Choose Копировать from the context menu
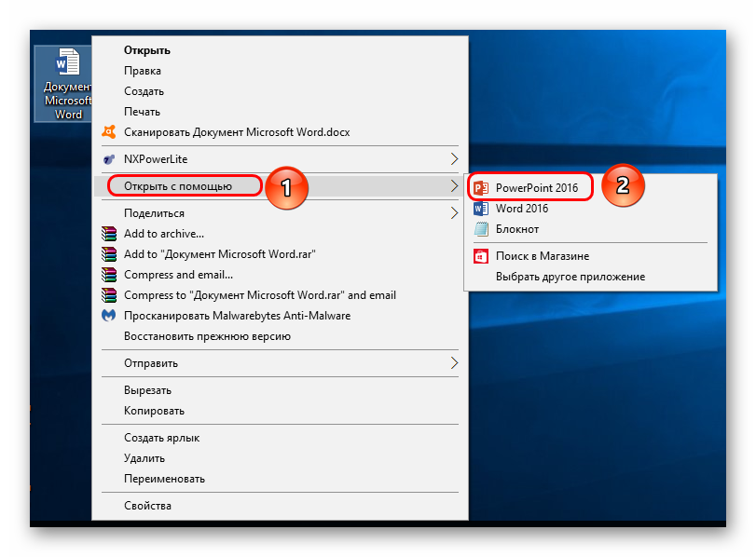 (x=154, y=411)
